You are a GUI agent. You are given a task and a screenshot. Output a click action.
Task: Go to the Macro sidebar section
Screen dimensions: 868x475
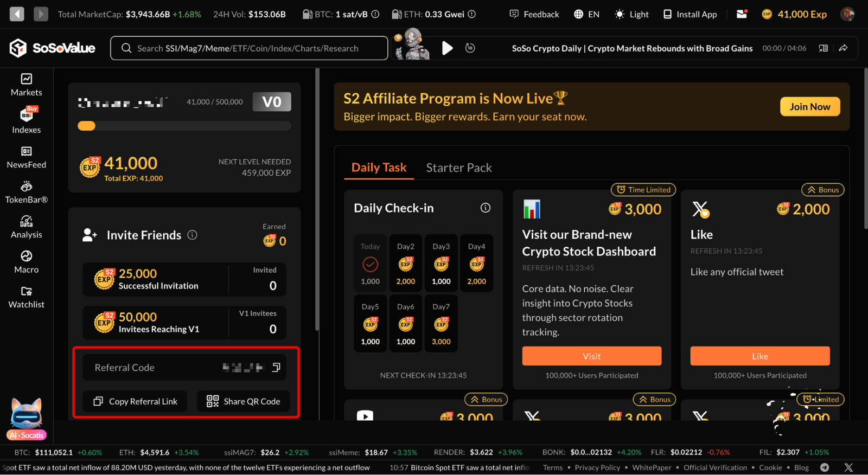click(26, 262)
